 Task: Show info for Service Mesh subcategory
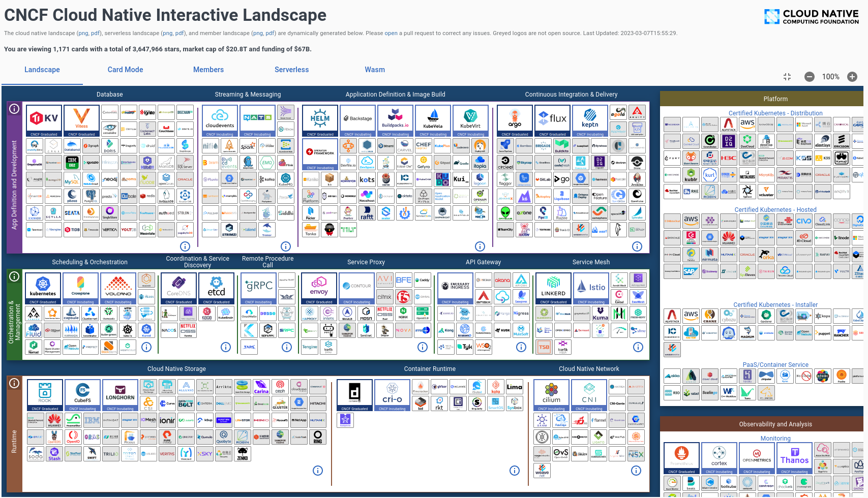(x=638, y=347)
